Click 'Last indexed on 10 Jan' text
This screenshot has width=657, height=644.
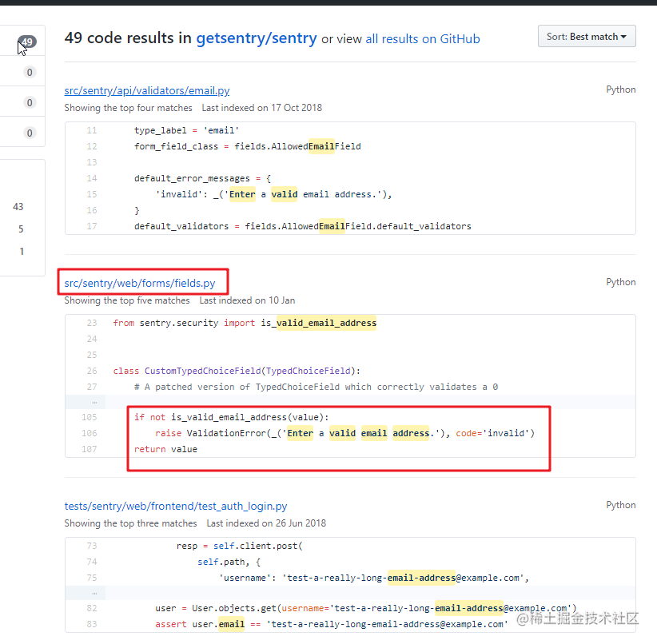pyautogui.click(x=247, y=300)
